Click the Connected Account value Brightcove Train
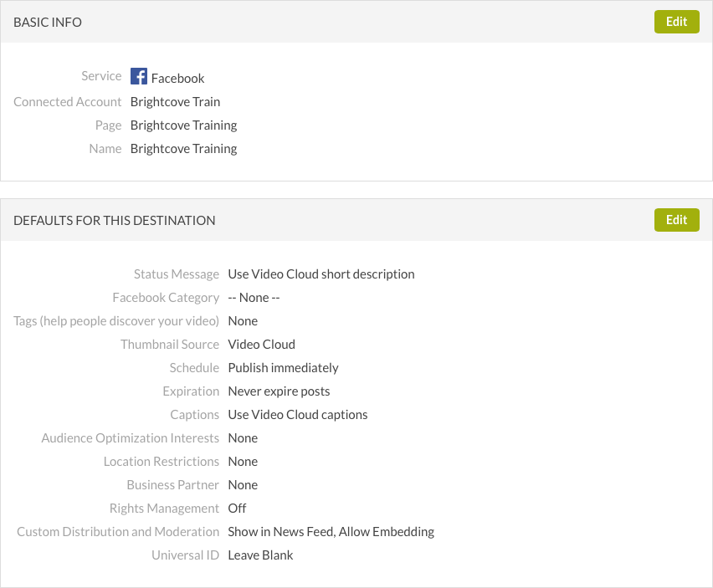Screen dimensions: 713x588 point(175,101)
